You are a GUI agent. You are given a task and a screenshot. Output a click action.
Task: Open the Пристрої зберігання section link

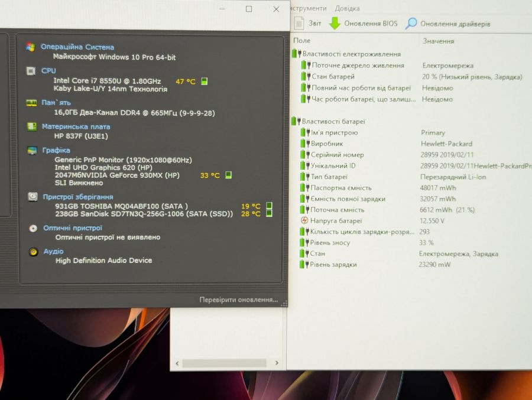pos(78,197)
